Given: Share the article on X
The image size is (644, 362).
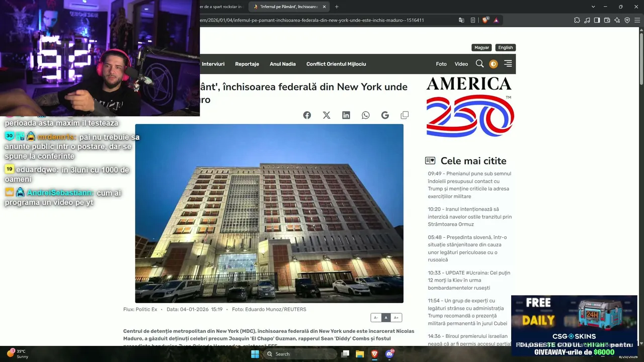Looking at the screenshot, I should point(327,115).
